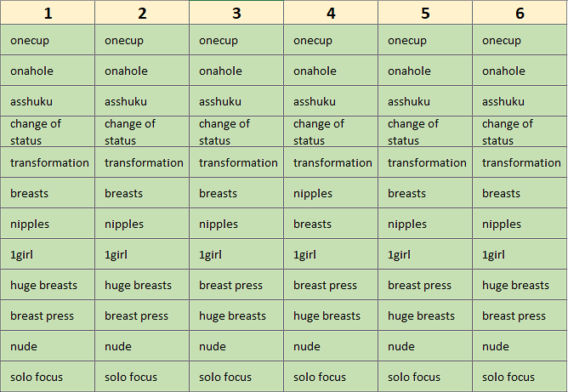Click change of status in column 6
Viewport: 568px width, 392px height.
[520, 132]
